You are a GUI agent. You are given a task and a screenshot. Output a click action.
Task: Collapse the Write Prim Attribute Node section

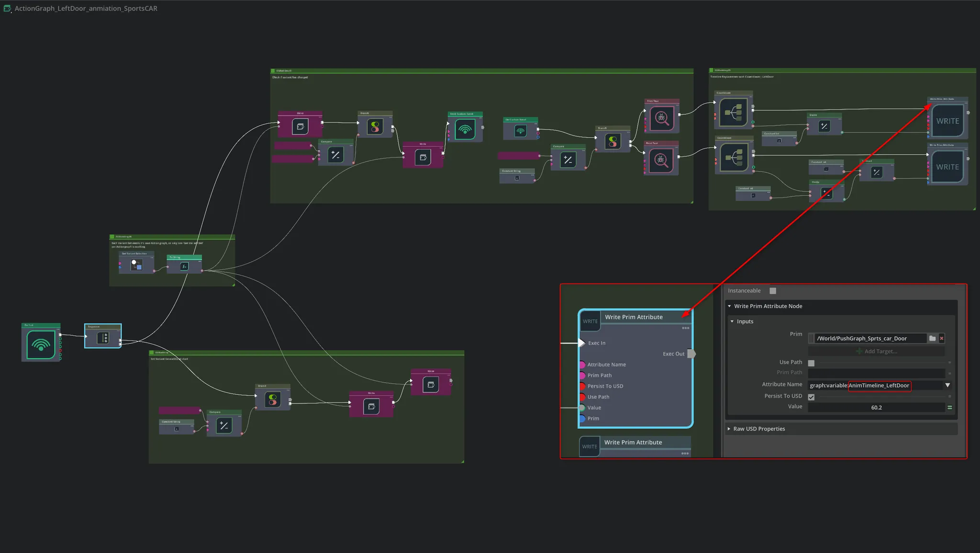pyautogui.click(x=729, y=306)
